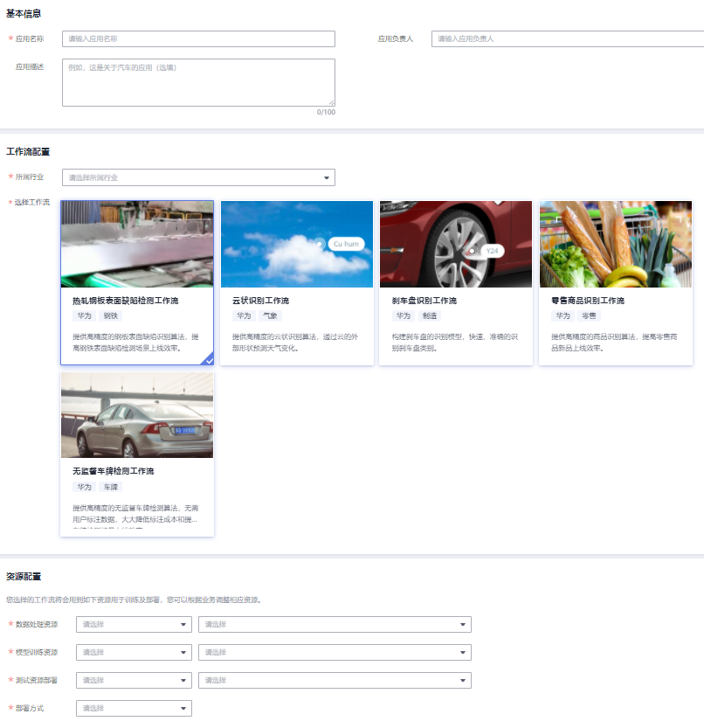Focus the 应用描述 text area
This screenshot has height=728, width=704.
pyautogui.click(x=198, y=83)
